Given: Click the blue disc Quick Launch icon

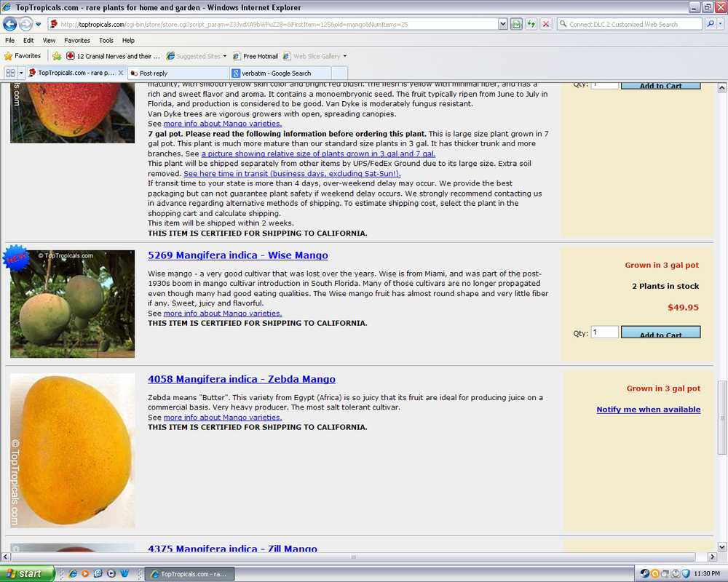Looking at the screenshot, I should pos(111,574).
